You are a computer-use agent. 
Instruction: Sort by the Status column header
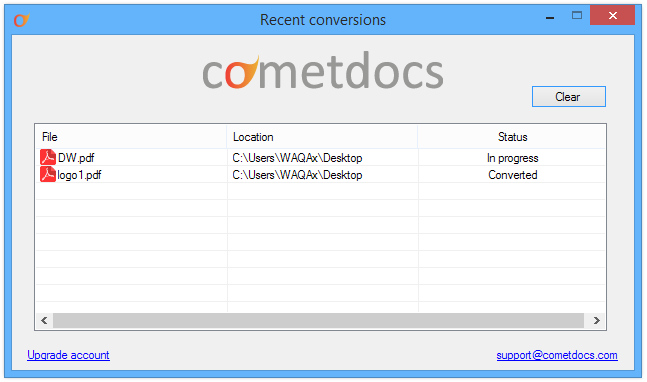[512, 137]
